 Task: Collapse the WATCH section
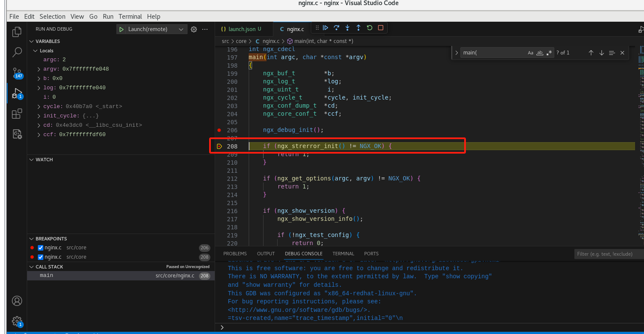tap(31, 160)
